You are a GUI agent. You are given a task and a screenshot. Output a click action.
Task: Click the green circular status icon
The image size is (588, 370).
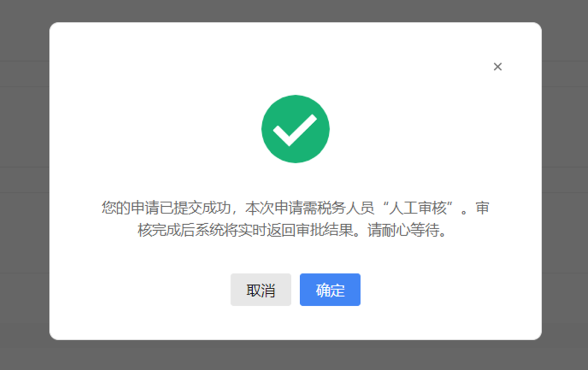296,129
